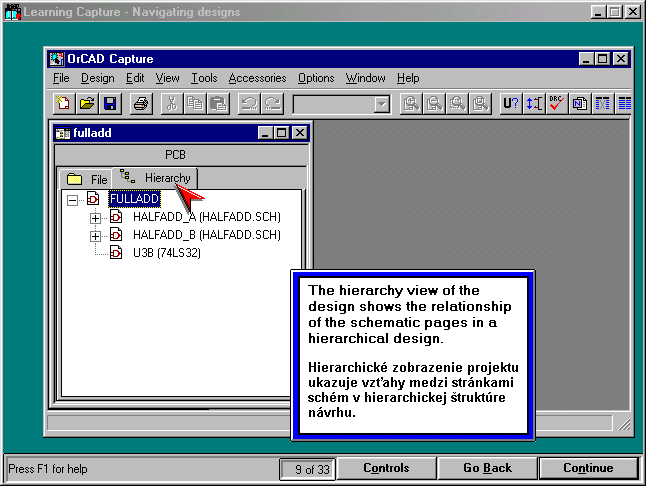
Task: Click the Controls button
Action: pyautogui.click(x=386, y=468)
